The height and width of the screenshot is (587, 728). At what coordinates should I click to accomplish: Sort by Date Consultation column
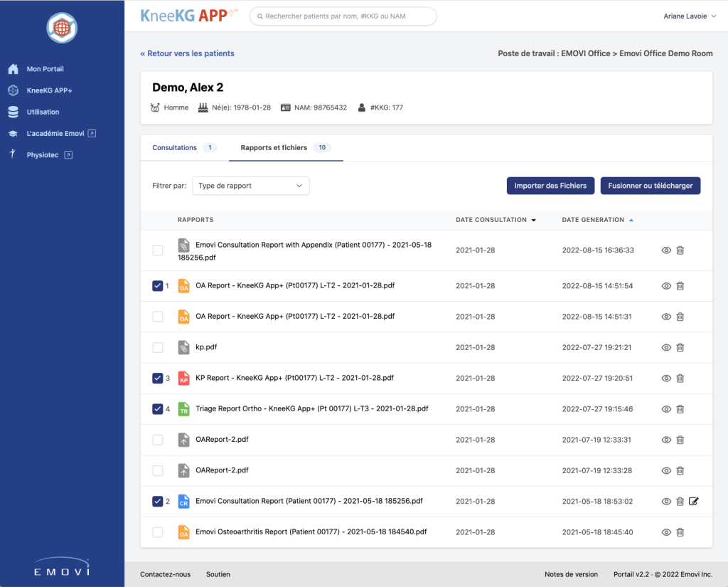point(496,220)
